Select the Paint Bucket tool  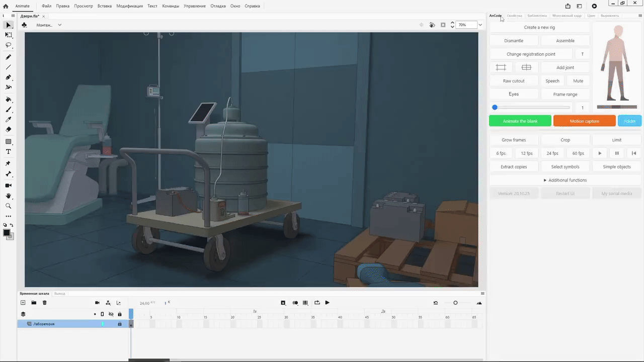click(x=9, y=100)
